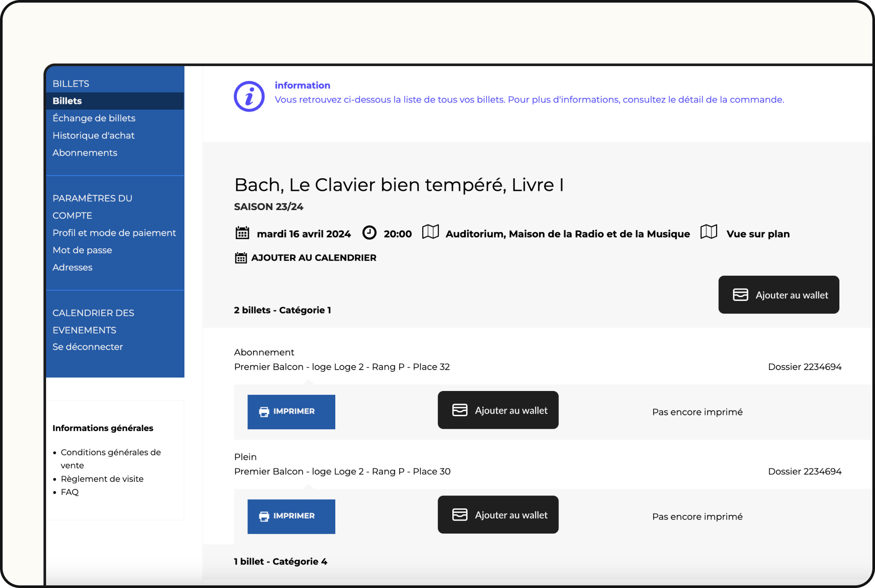Open the Mot de passe settings

tap(82, 250)
